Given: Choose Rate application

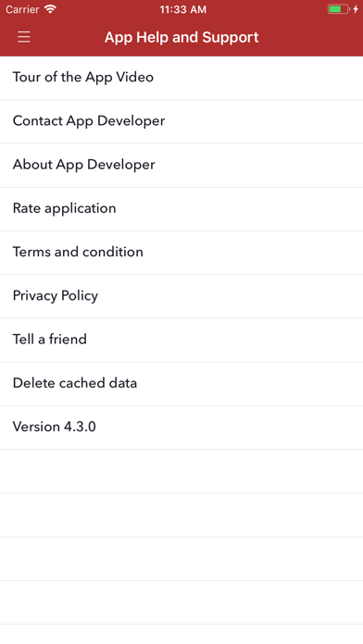Looking at the screenshot, I should tap(181, 209).
